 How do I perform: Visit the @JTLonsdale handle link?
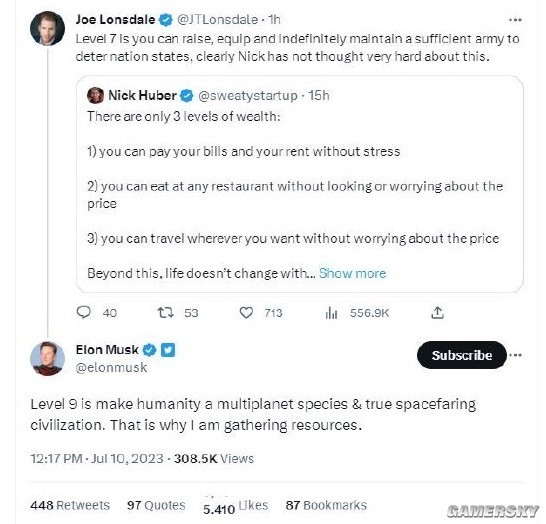217,19
